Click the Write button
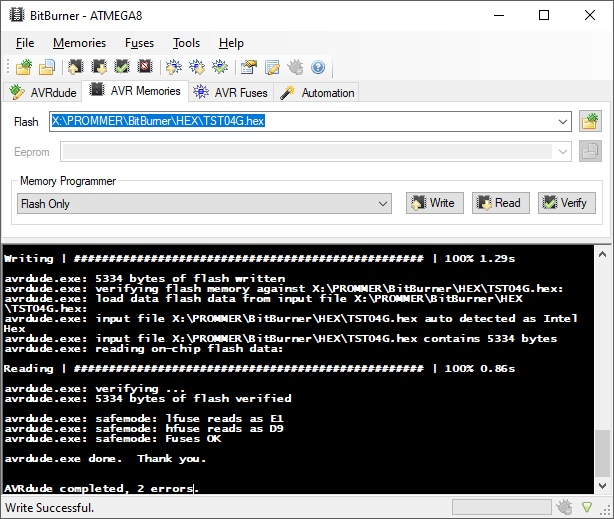This screenshot has width=614, height=519. pyautogui.click(x=435, y=203)
